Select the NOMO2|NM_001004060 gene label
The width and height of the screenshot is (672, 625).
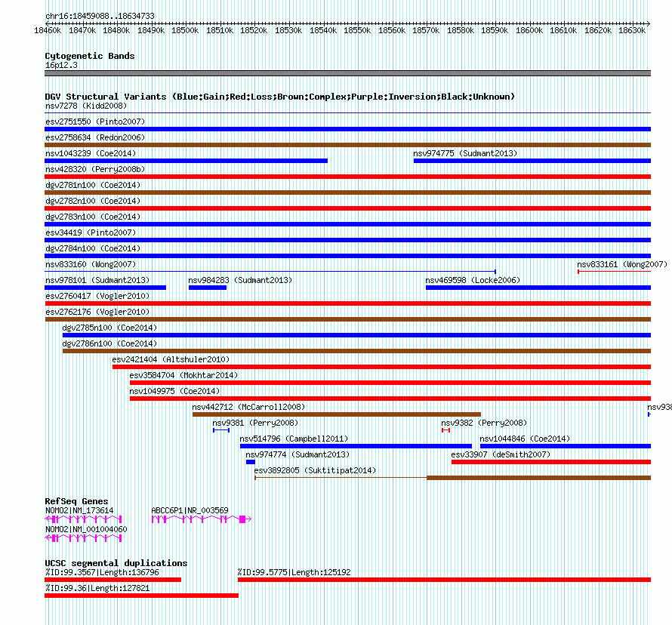click(x=86, y=529)
